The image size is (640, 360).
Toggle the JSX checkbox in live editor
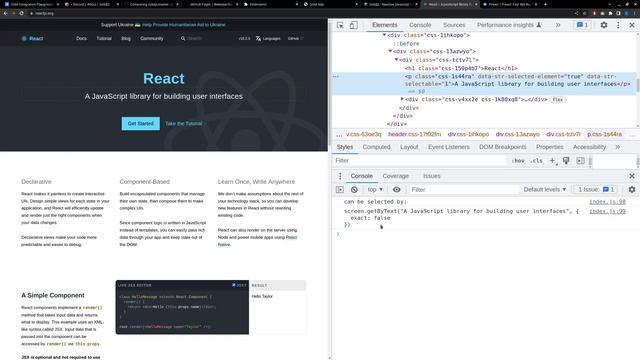tap(234, 285)
